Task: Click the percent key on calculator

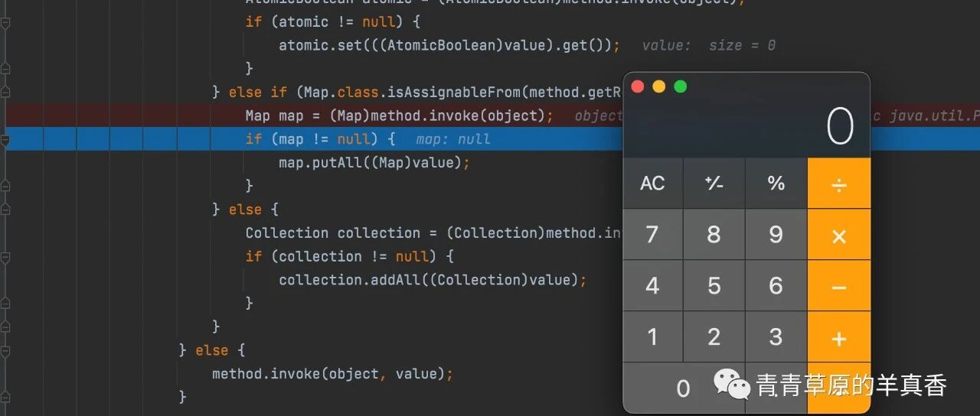Action: 776,184
